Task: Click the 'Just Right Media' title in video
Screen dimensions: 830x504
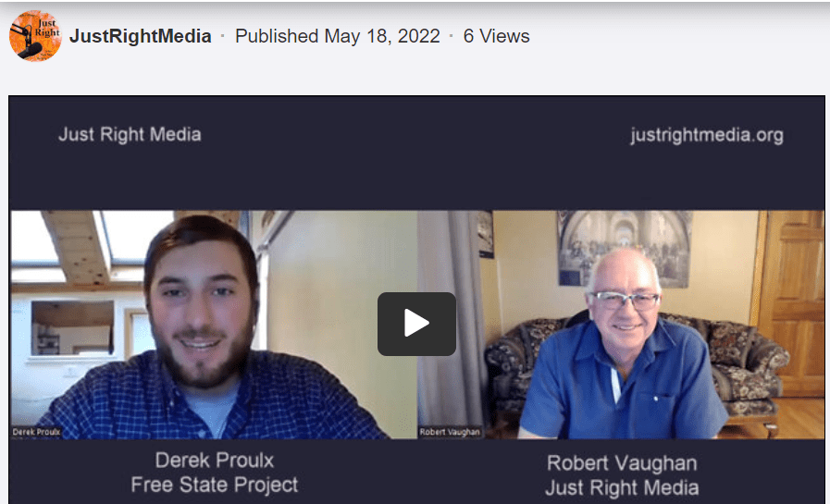Action: [x=130, y=134]
